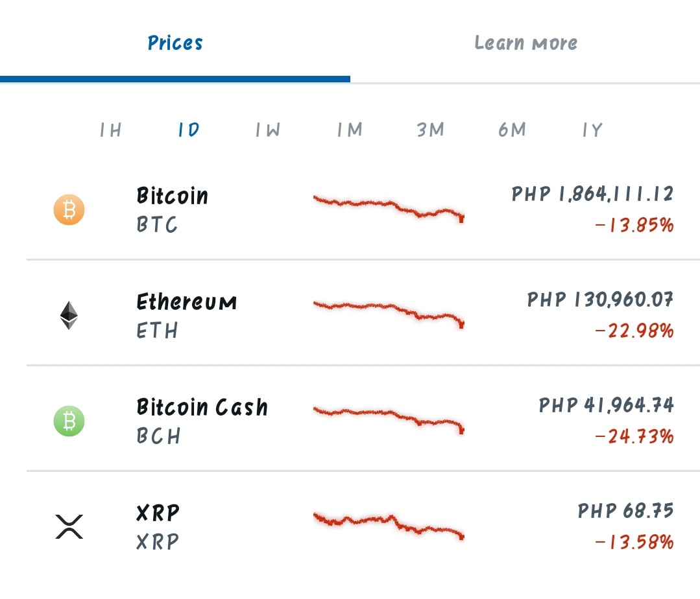Open the Bitcoin Cash sparkline chart
This screenshot has width=700, height=599.
click(389, 421)
